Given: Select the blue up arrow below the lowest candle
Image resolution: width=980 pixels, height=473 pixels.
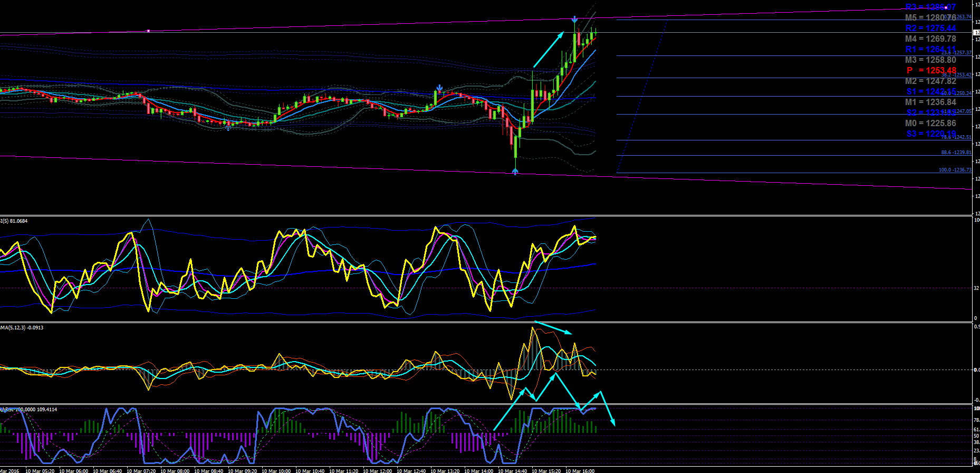Looking at the screenshot, I should pyautogui.click(x=515, y=171).
